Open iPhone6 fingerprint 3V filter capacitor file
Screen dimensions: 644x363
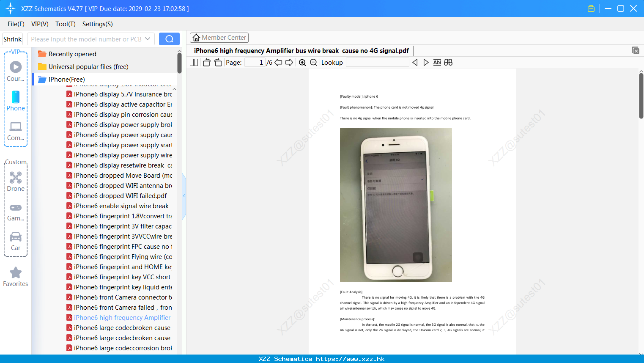pos(119,226)
